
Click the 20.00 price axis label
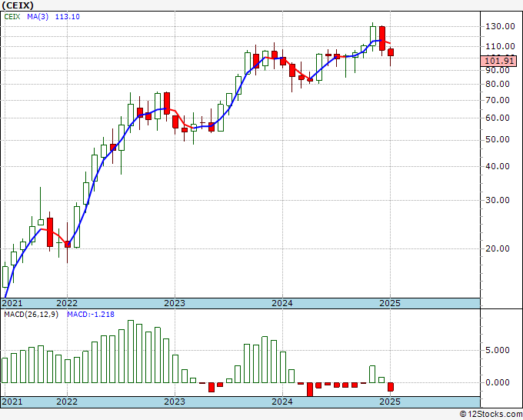497,248
